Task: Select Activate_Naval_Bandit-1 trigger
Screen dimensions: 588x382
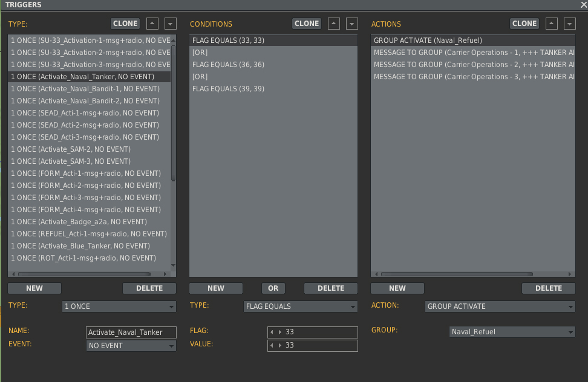Action: [90, 89]
